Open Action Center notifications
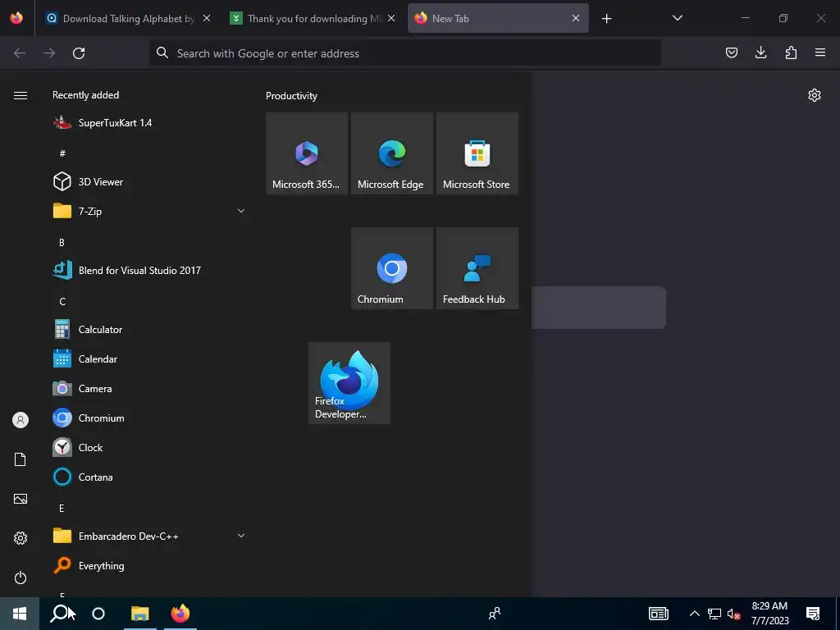Viewport: 840px width, 630px height. click(813, 614)
